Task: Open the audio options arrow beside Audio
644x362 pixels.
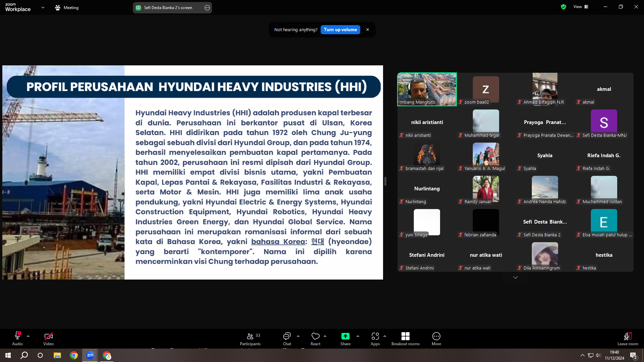Action: click(x=28, y=336)
